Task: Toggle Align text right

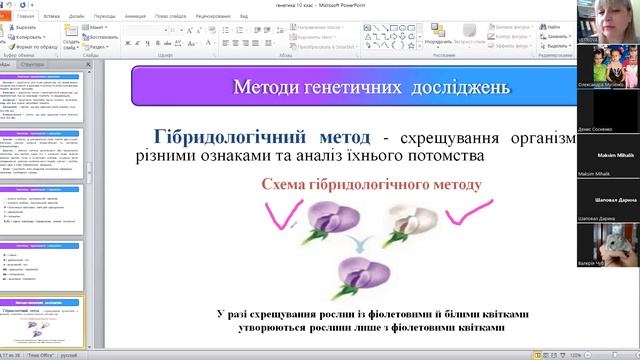Action: pyautogui.click(x=245, y=43)
